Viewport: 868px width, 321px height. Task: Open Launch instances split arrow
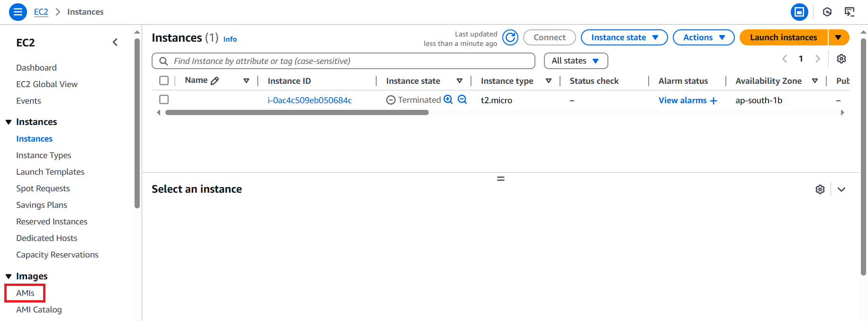[x=839, y=37]
